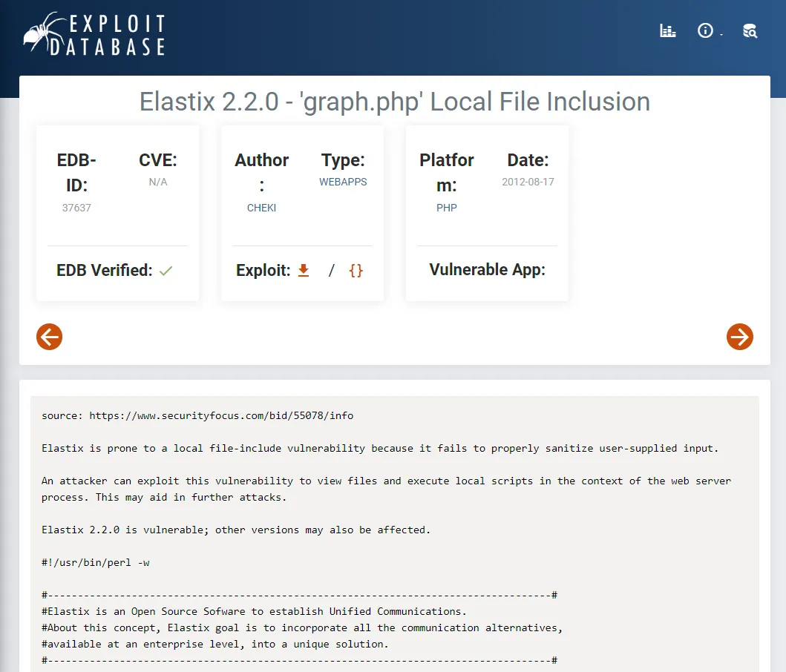The width and height of the screenshot is (786, 672).
Task: Click 'Elastix is prone to a local' line
Action: [x=380, y=448]
